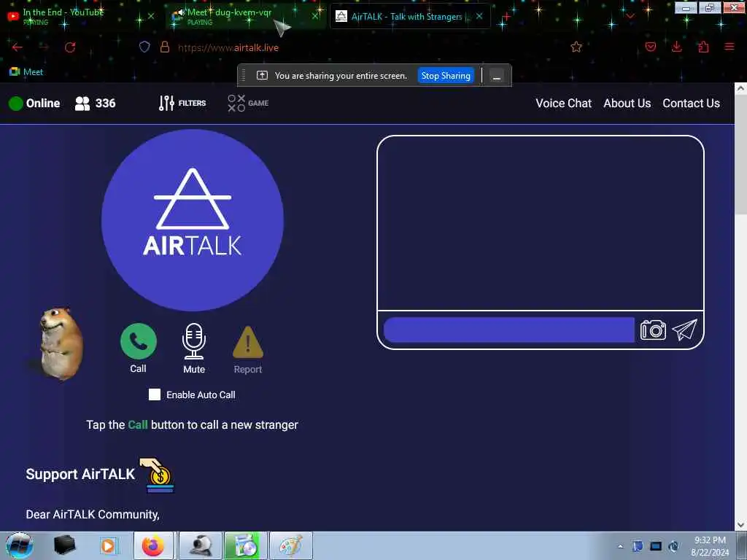
Task: Click the online users count icon
Action: 82,104
